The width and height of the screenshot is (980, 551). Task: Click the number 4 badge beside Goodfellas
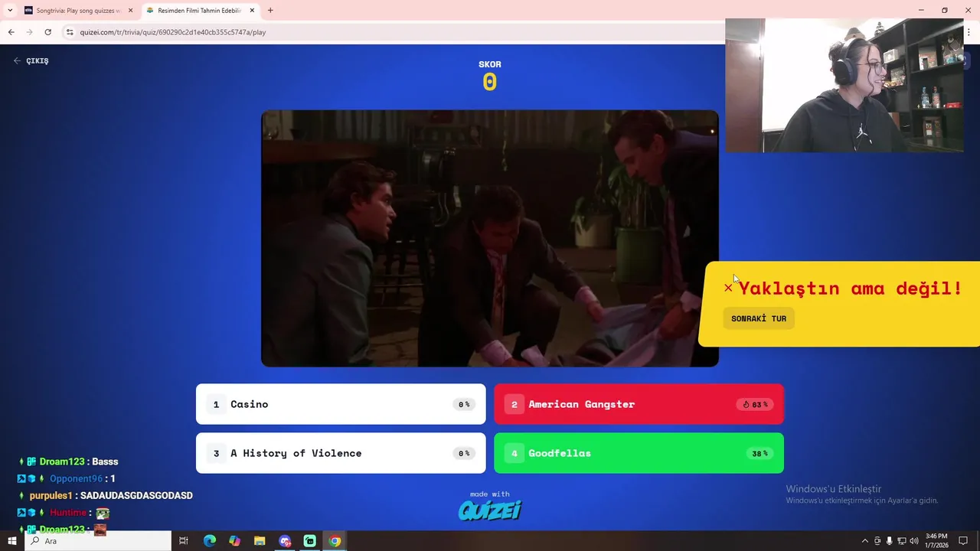[514, 453]
